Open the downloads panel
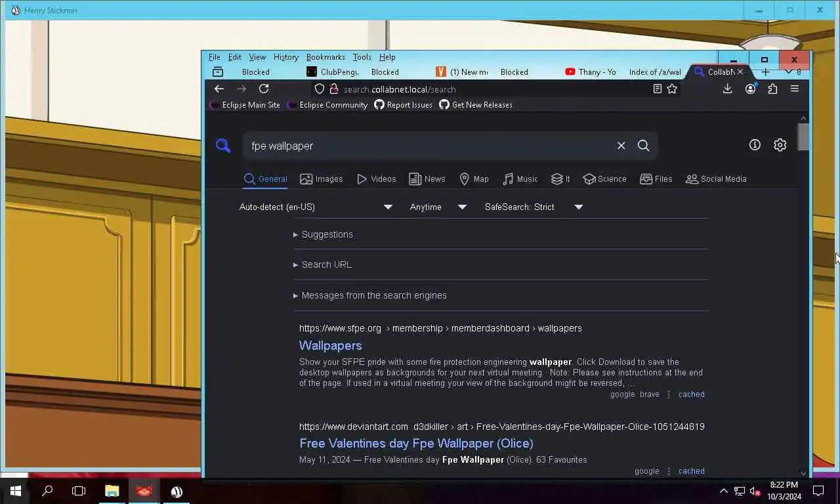This screenshot has width=840, height=504. point(727,89)
